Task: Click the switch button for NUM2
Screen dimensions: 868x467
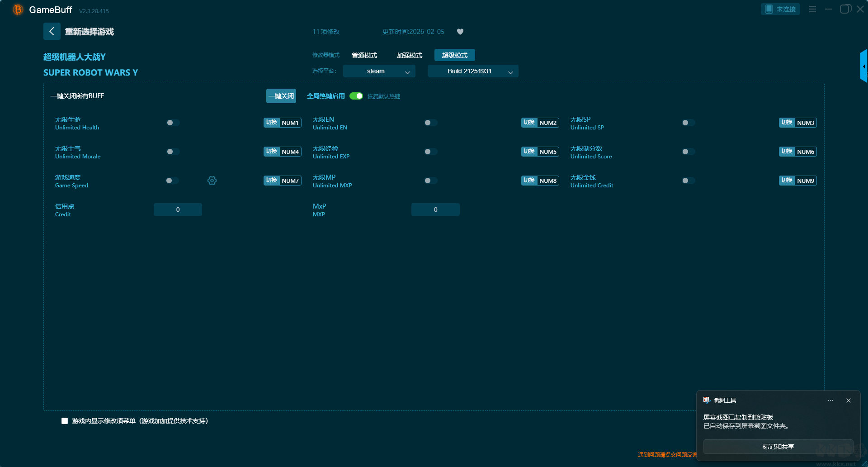Action: pyautogui.click(x=529, y=123)
